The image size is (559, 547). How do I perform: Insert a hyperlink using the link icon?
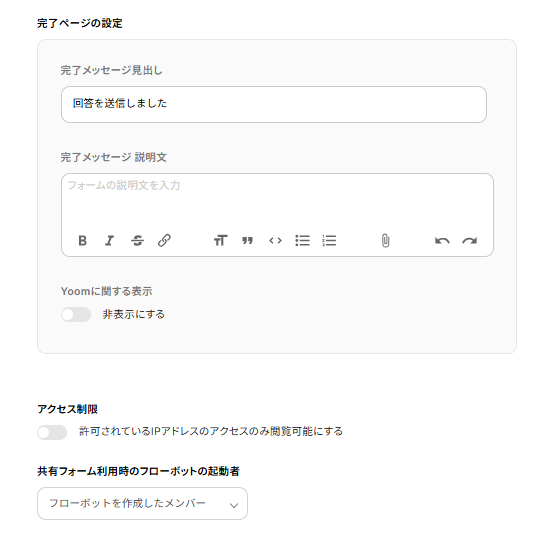tap(164, 241)
